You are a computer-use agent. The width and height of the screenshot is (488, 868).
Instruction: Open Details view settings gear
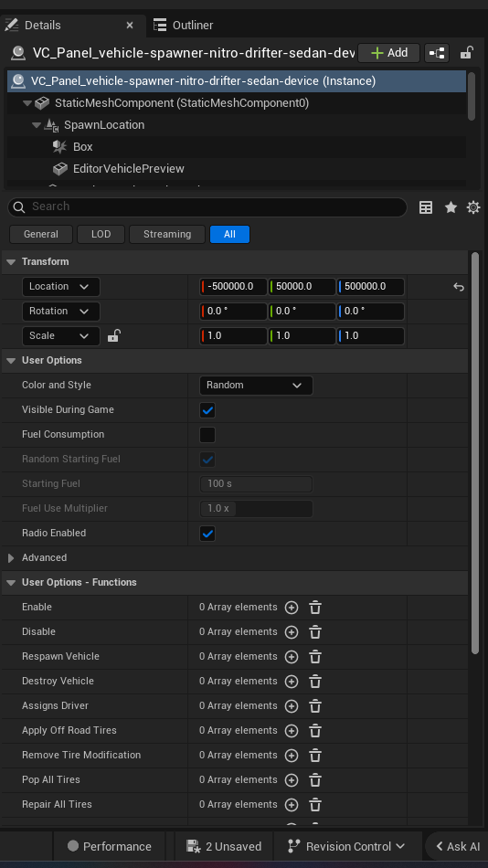tap(473, 207)
